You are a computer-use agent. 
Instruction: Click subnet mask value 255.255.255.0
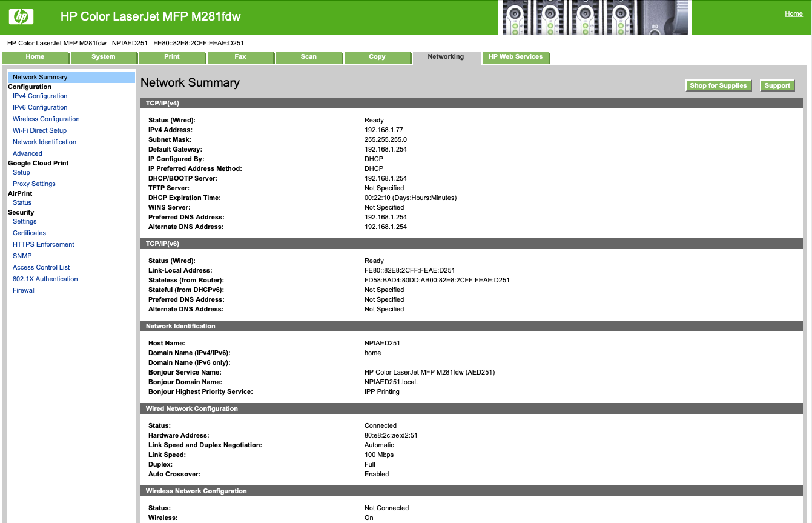(x=386, y=139)
